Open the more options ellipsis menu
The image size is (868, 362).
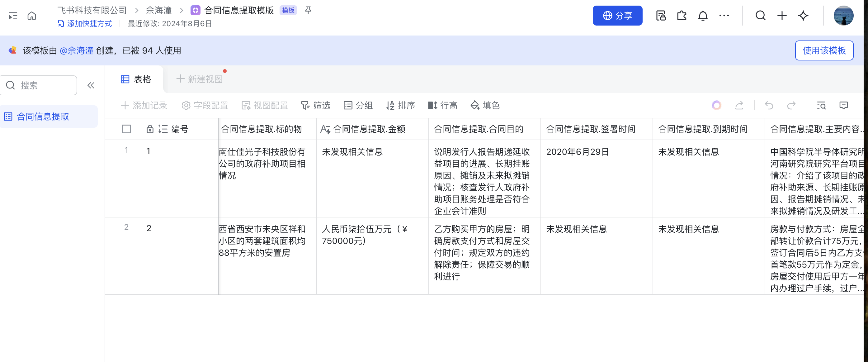(x=724, y=16)
